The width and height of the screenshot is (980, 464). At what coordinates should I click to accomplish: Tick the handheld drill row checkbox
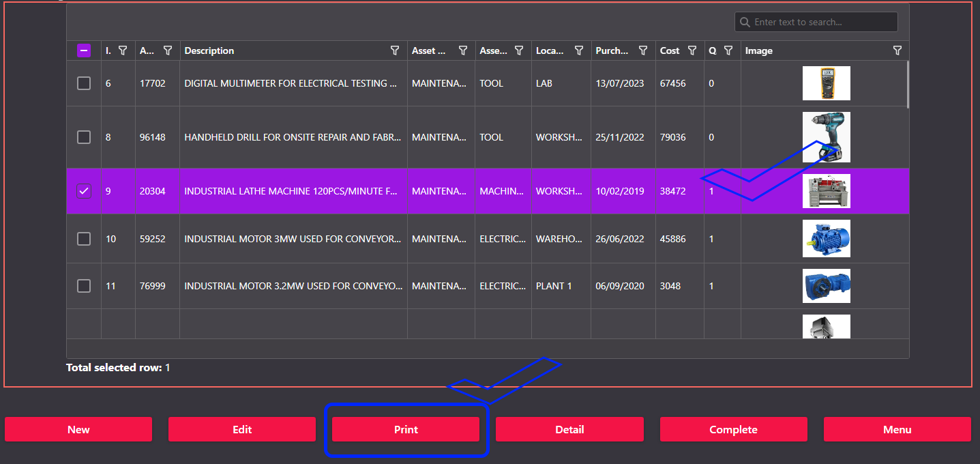click(x=83, y=137)
